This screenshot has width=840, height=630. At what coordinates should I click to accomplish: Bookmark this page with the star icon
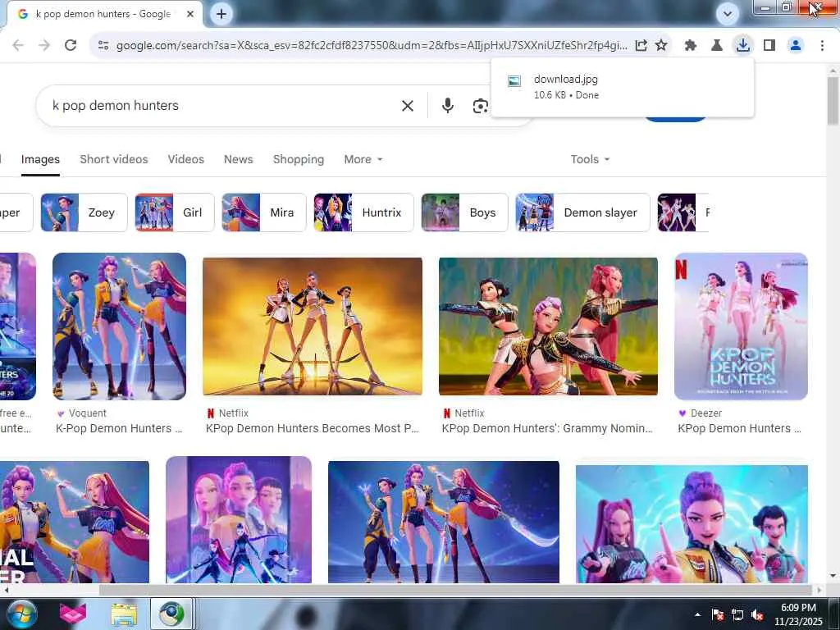661,46
